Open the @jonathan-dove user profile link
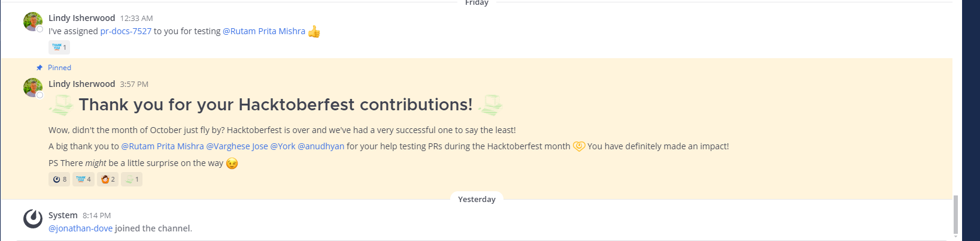The image size is (980, 241). click(x=80, y=228)
